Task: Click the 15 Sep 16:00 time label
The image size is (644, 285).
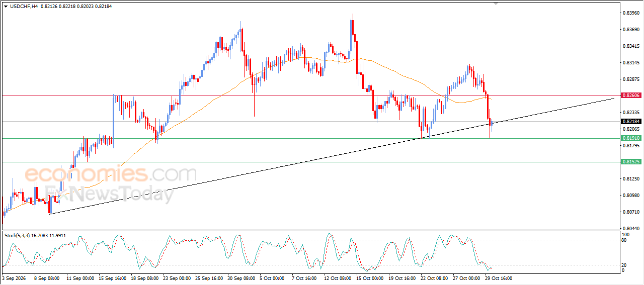Action: click(x=113, y=277)
